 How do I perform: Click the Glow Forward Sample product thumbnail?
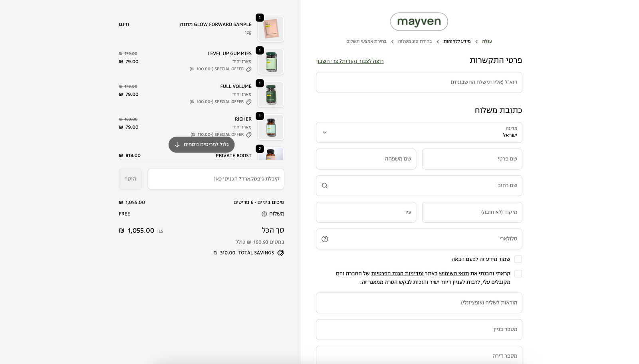271,29
